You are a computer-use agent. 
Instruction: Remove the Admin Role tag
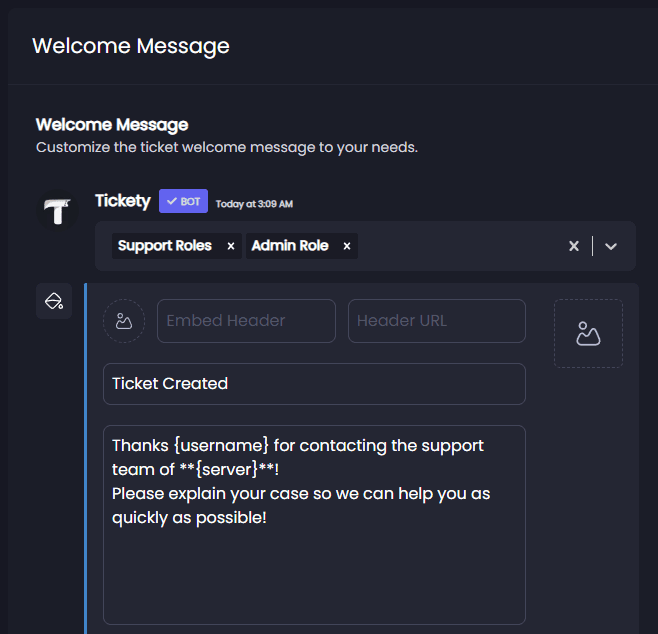[347, 246]
